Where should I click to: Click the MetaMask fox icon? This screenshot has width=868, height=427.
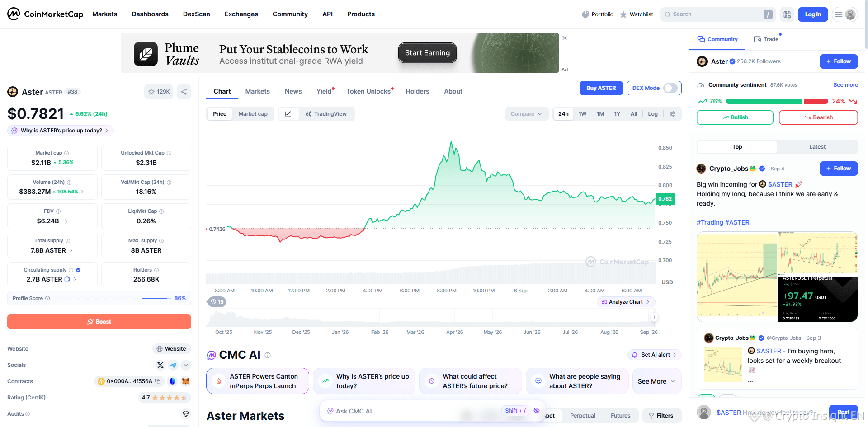185,381
